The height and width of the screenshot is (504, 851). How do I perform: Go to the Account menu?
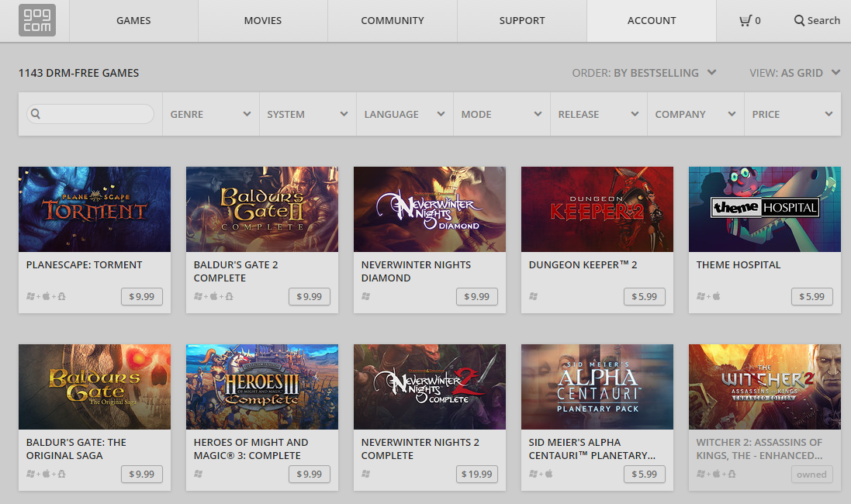tap(652, 21)
